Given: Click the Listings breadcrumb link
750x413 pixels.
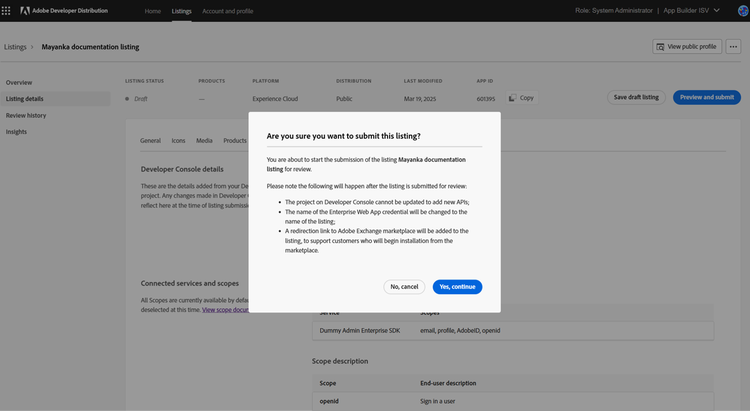Looking at the screenshot, I should click(15, 47).
